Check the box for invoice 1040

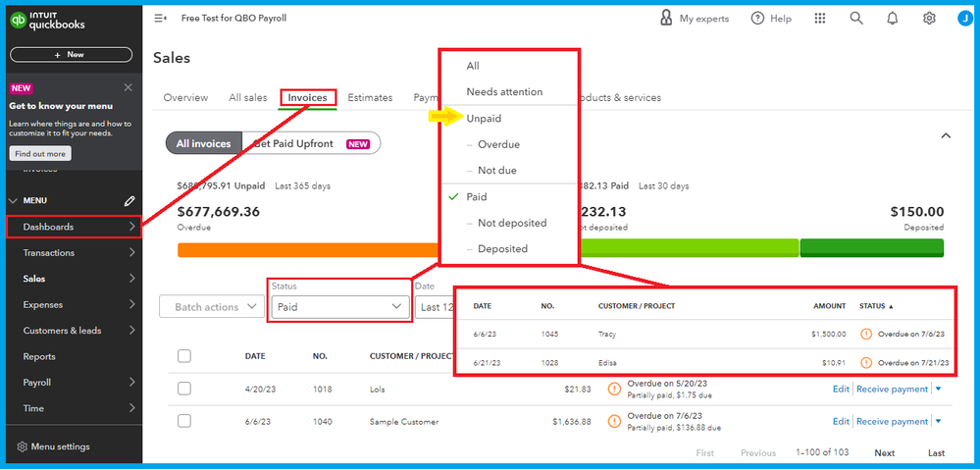click(x=183, y=421)
